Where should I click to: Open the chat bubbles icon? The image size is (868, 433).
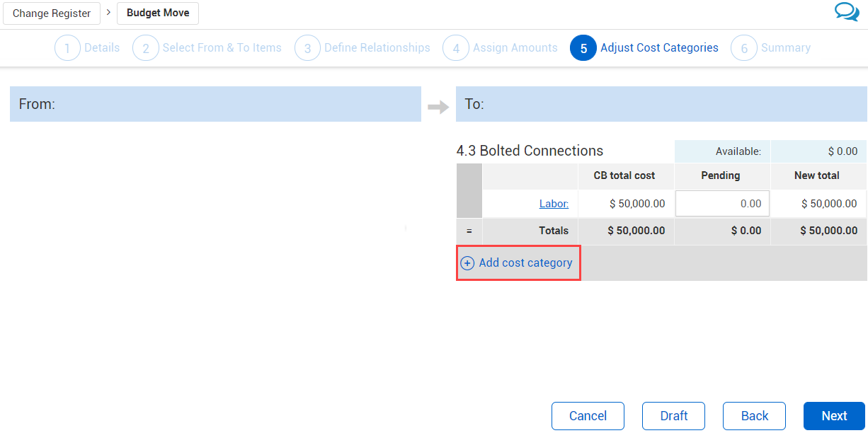[x=847, y=12]
